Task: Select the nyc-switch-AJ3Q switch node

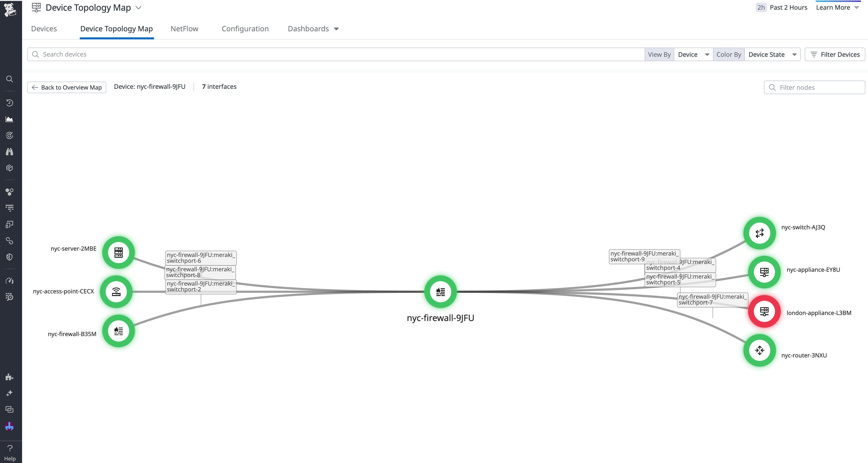Action: [x=759, y=233]
